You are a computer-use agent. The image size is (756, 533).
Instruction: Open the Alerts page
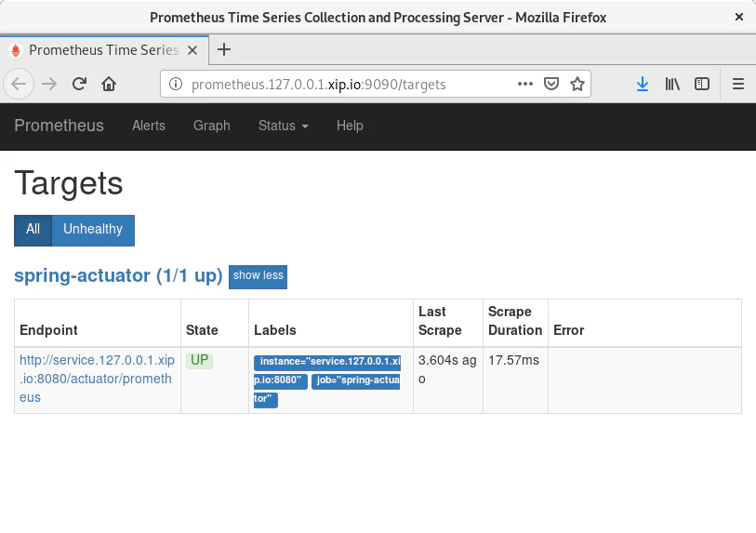(149, 126)
